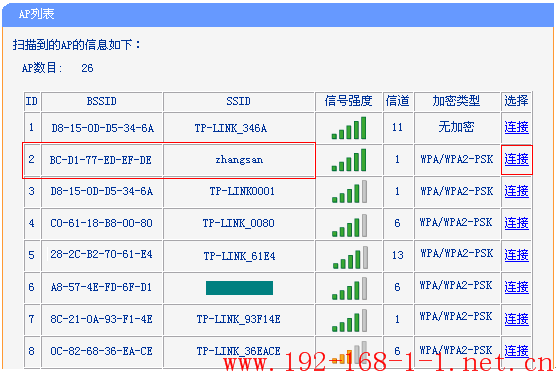Click signal strength icon for TP-LINK_0080
The width and height of the screenshot is (556, 378).
click(350, 226)
